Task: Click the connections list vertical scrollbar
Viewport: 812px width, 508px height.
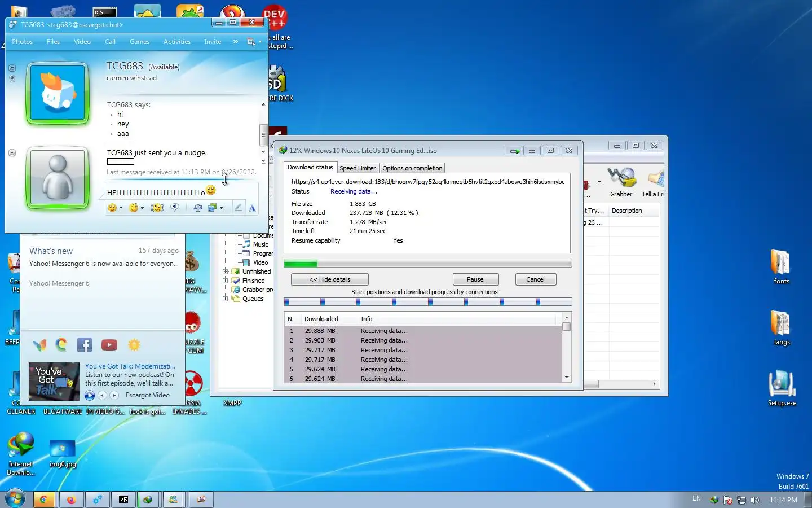Action: point(567,348)
